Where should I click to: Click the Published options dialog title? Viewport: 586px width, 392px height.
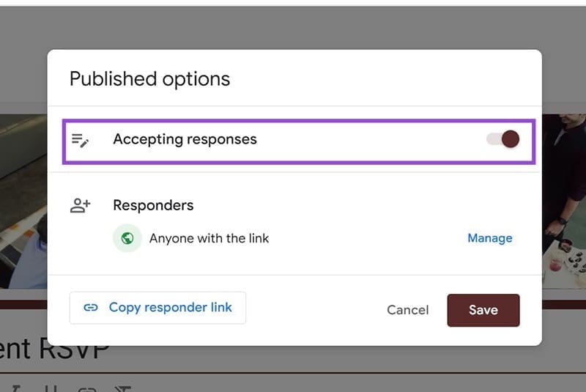pyautogui.click(x=149, y=79)
